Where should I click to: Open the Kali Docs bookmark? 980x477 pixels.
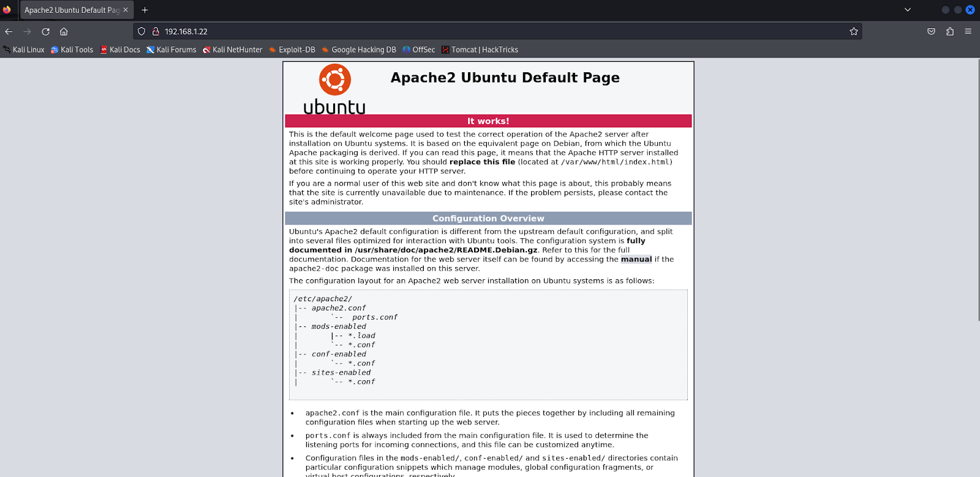[120, 50]
